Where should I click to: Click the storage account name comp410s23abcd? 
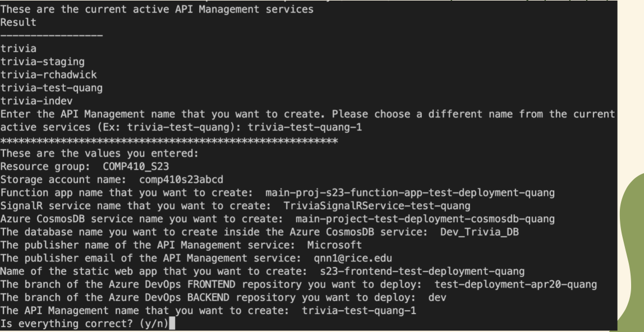(x=181, y=180)
